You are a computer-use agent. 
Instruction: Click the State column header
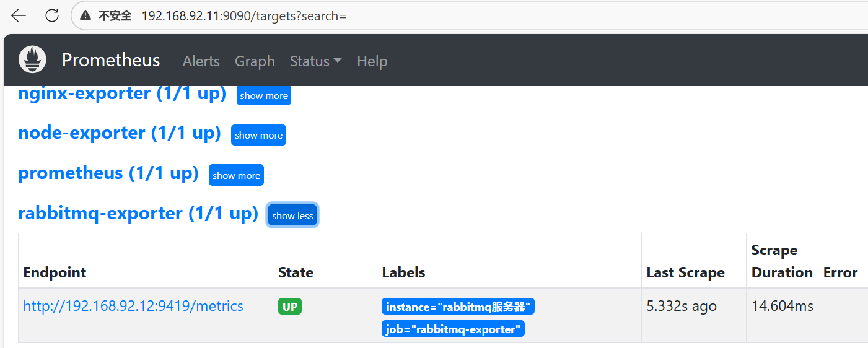click(296, 272)
